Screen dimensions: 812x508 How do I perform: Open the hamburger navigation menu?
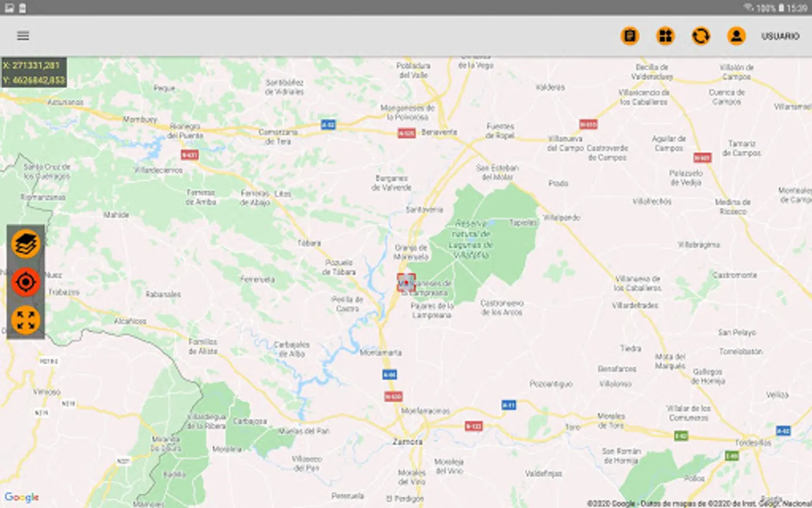point(23,36)
